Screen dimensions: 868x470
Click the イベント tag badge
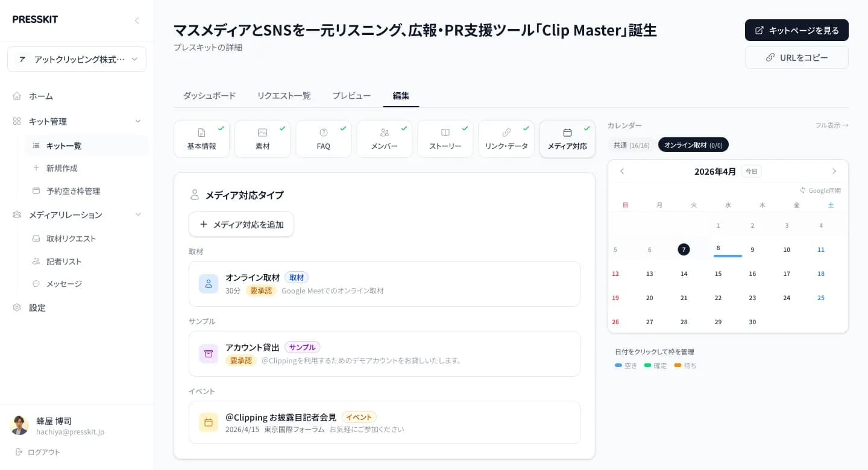coord(359,417)
